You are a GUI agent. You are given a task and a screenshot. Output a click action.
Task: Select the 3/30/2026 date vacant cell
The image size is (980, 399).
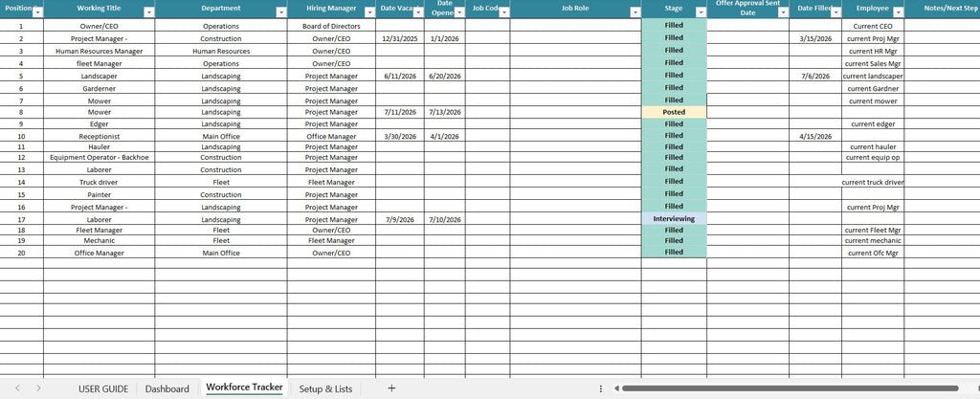click(x=400, y=136)
